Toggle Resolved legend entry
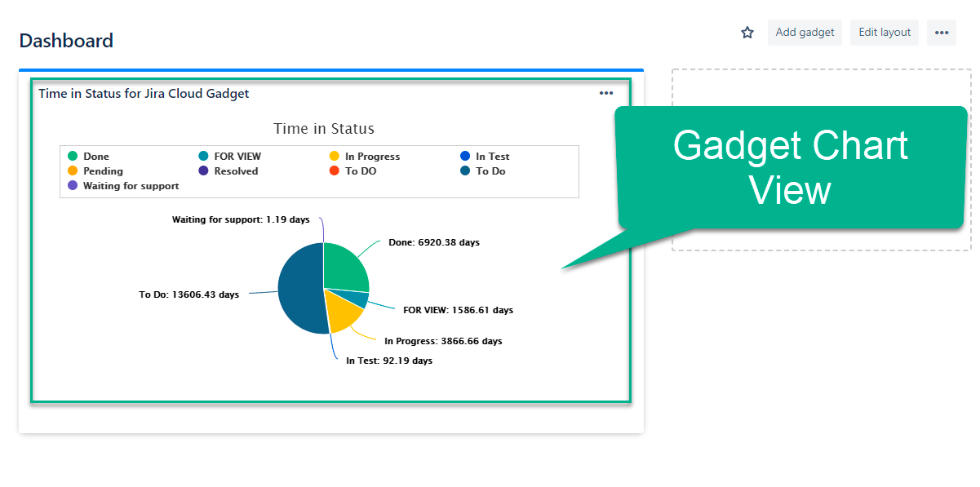 228,170
